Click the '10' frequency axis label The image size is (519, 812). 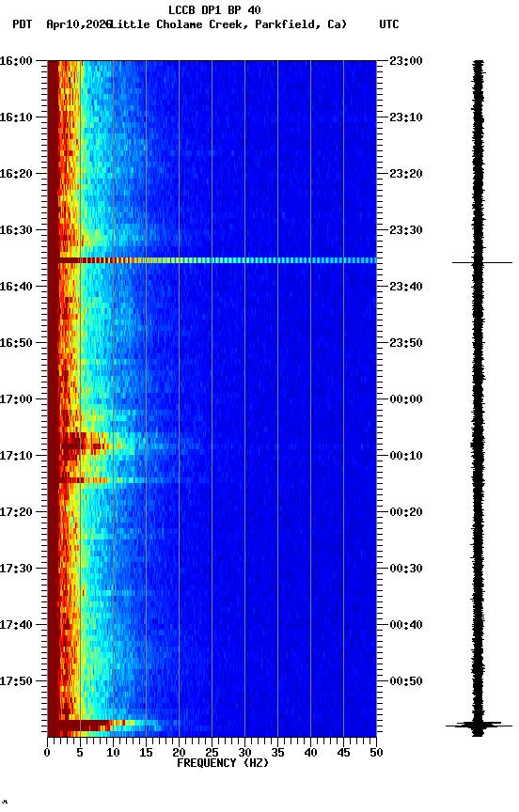point(113,753)
